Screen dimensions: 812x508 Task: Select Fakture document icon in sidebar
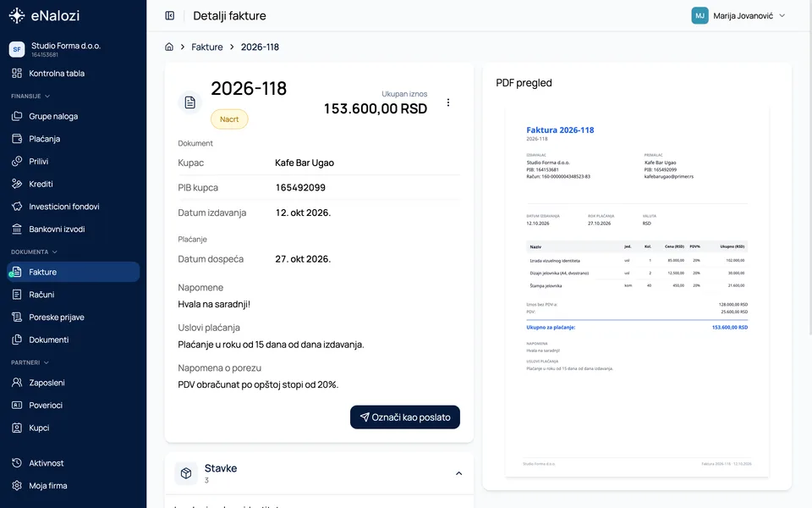click(17, 272)
